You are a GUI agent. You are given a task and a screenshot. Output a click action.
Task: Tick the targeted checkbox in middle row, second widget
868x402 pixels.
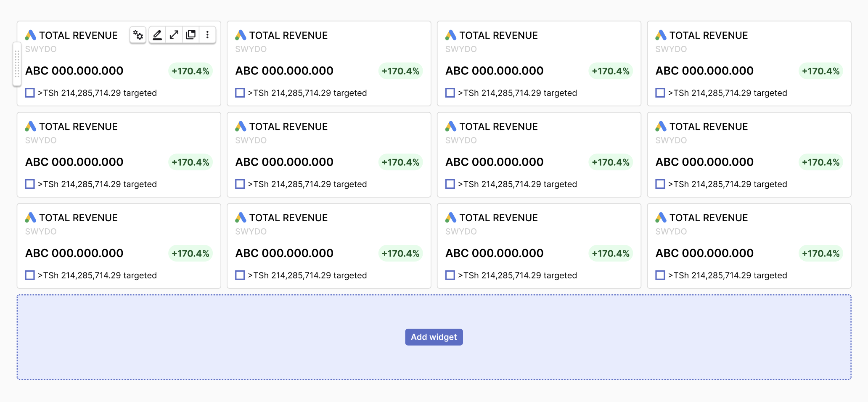point(240,184)
